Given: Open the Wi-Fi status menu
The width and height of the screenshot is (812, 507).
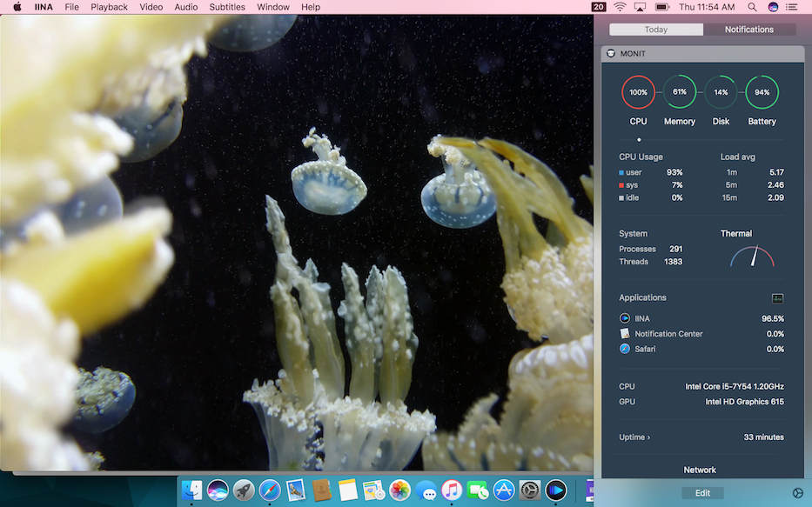Looking at the screenshot, I should 620,7.
